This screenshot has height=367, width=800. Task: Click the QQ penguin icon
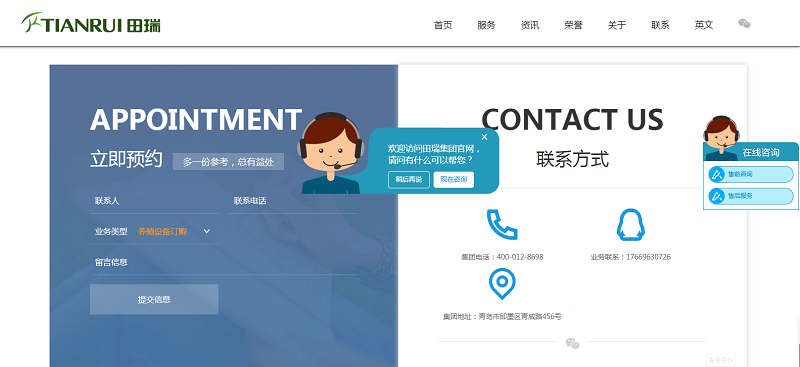(x=631, y=224)
